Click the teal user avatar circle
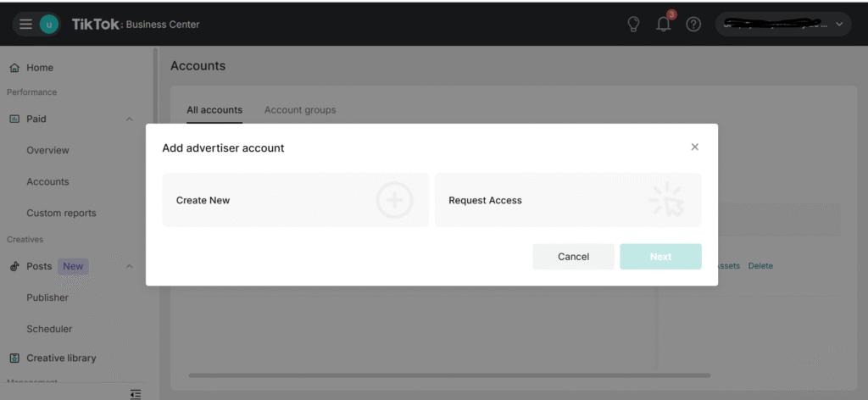The width and height of the screenshot is (868, 400). (49, 25)
